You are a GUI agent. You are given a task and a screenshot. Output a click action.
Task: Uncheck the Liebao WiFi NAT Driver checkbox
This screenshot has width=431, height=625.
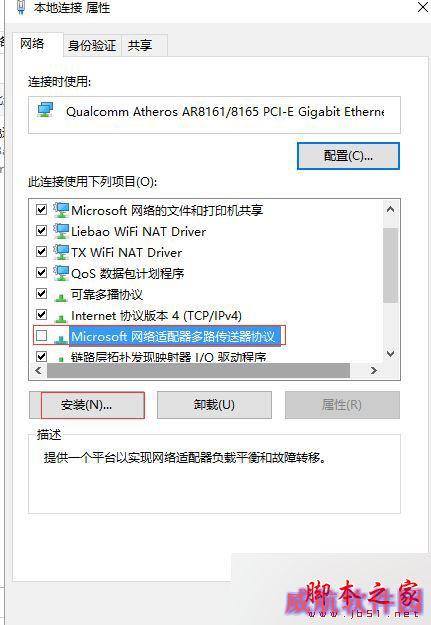click(41, 230)
